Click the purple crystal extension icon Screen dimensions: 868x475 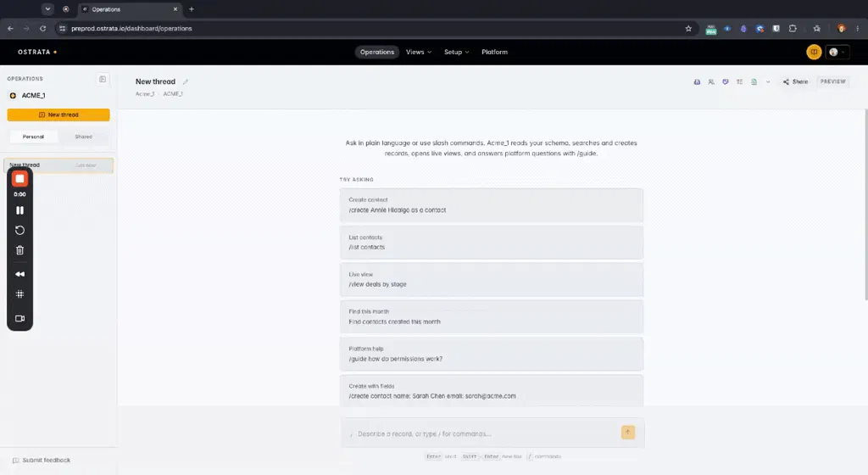tap(743, 29)
